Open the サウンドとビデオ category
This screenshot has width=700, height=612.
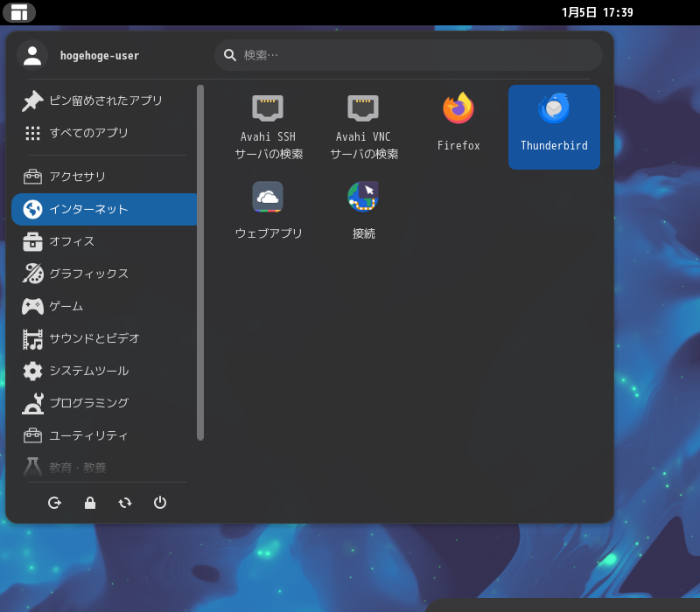click(104, 338)
